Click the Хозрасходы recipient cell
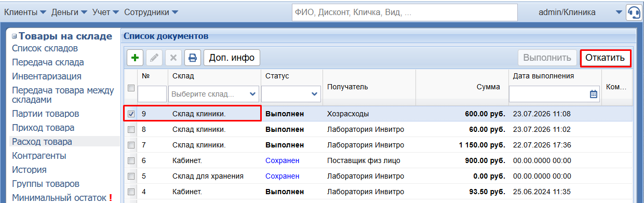The width and height of the screenshot is (644, 203). [348, 114]
